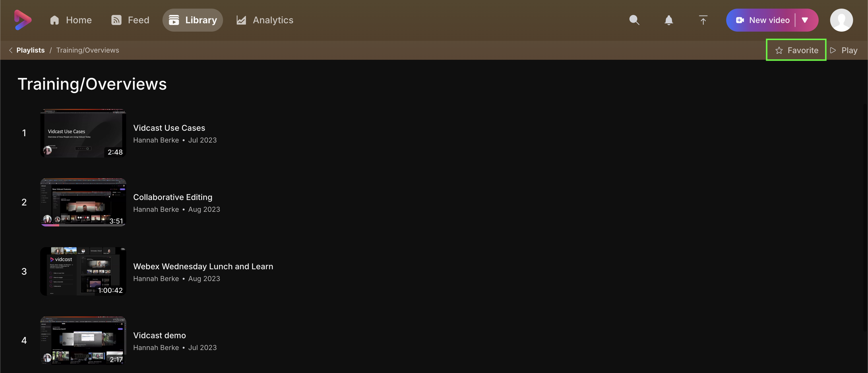The width and height of the screenshot is (868, 373).
Task: Open Collaborative Editing thumbnail
Action: coord(83,202)
